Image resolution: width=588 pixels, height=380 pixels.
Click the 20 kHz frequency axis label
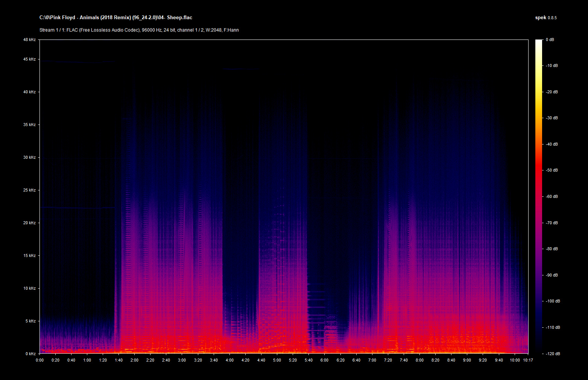29,223
